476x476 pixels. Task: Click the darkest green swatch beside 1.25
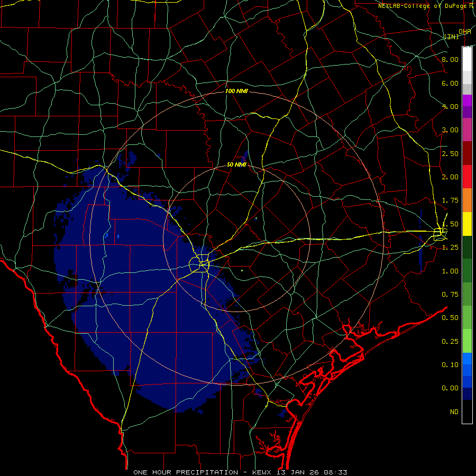[467, 247]
